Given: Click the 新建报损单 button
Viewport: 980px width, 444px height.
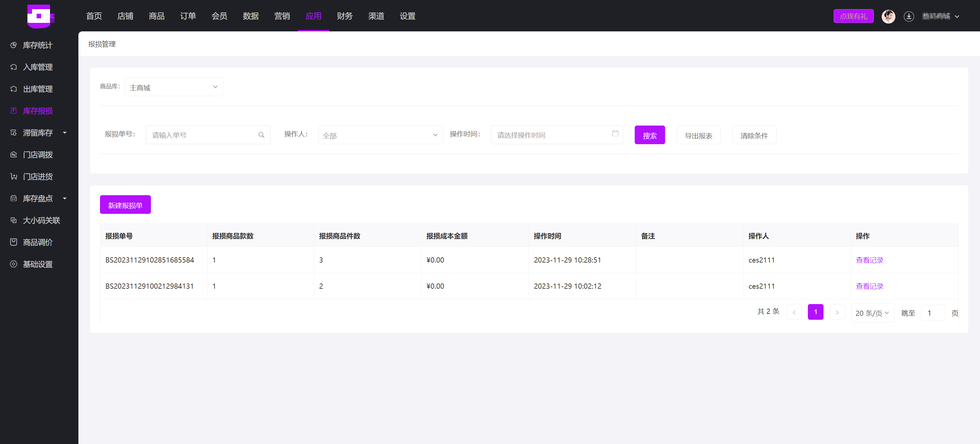Looking at the screenshot, I should click(125, 205).
